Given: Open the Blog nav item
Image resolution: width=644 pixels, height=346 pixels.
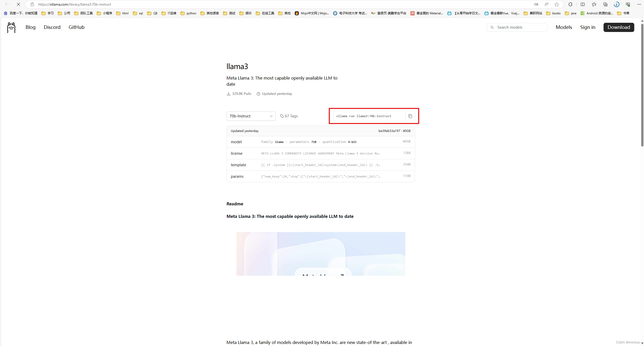Looking at the screenshot, I should click(x=30, y=27).
